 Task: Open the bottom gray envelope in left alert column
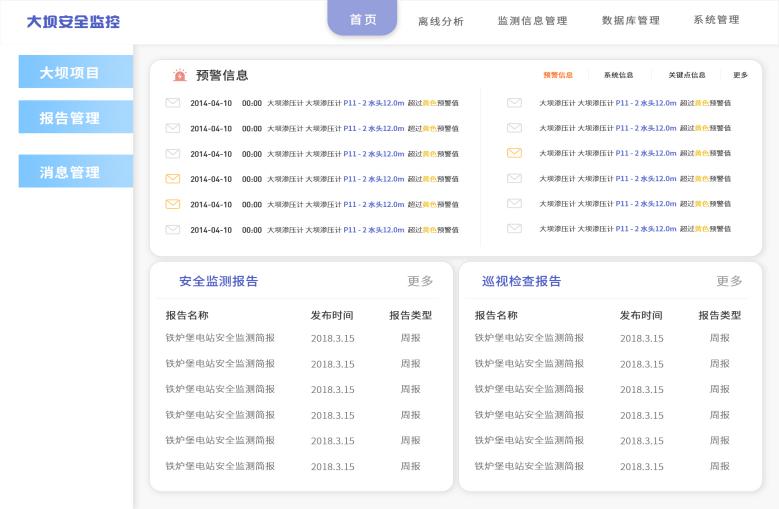click(172, 229)
